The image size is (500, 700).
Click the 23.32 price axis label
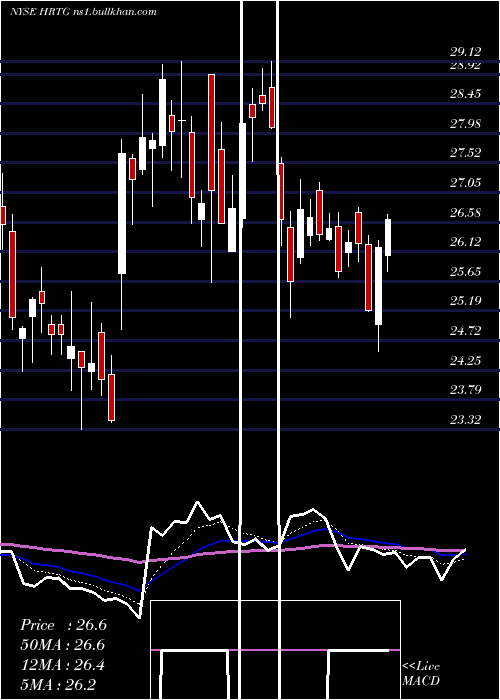click(466, 420)
